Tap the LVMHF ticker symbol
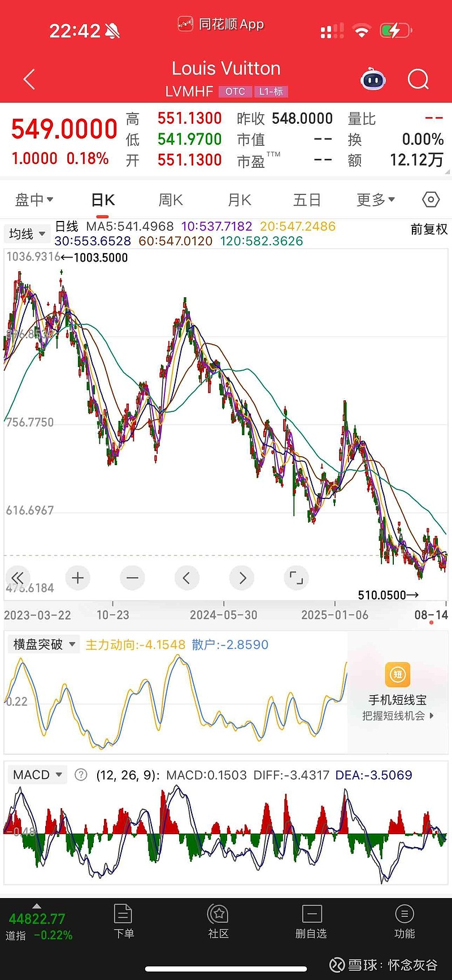 [x=189, y=92]
